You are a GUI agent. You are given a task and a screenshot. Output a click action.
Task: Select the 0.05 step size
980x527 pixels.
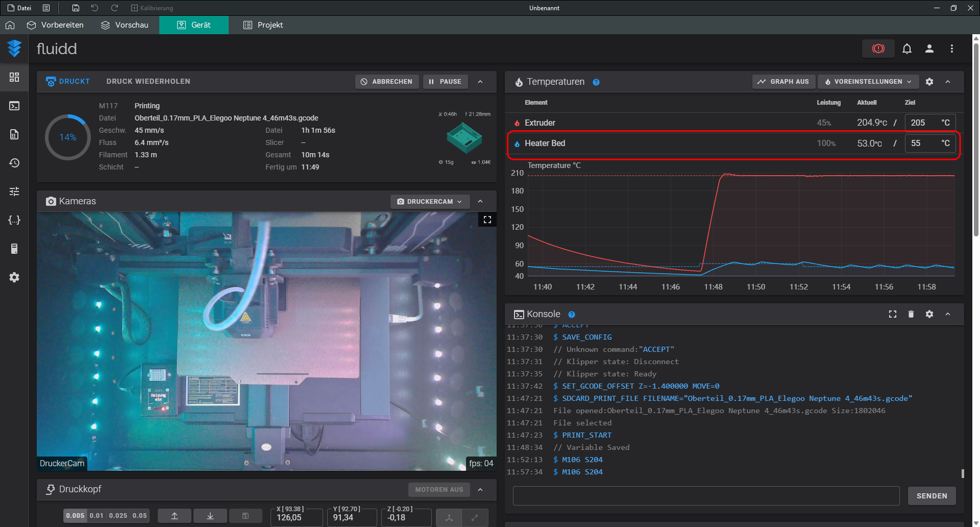pos(140,516)
